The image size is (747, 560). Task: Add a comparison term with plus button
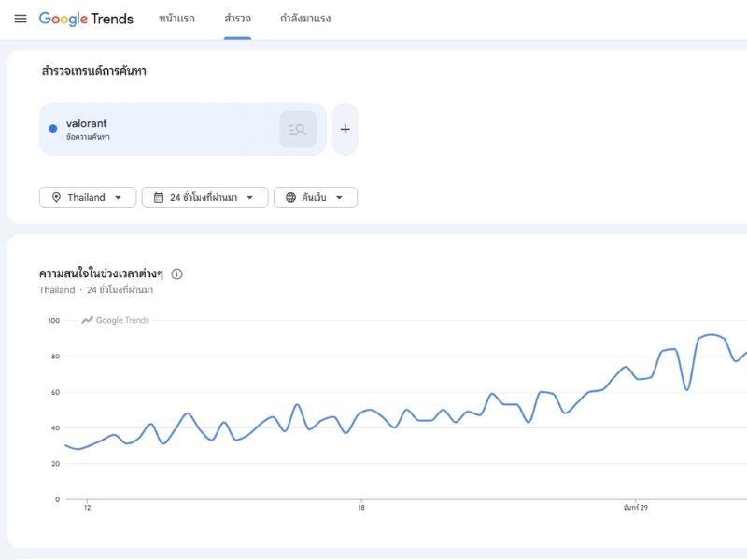(x=345, y=129)
